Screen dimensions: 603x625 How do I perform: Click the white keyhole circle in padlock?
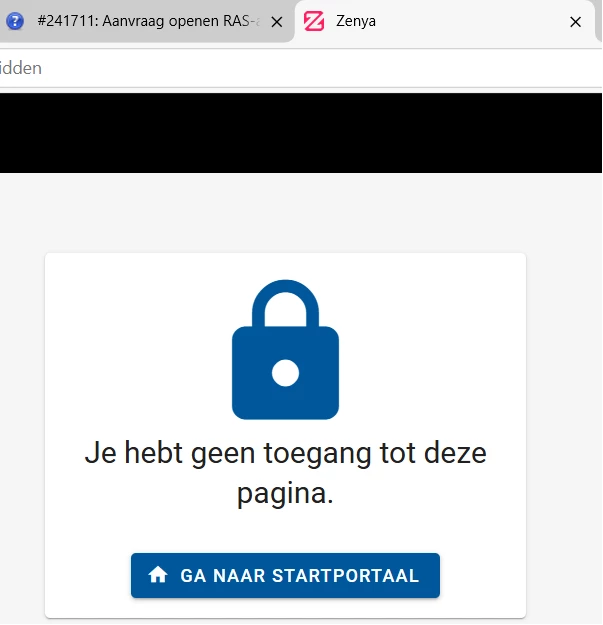[x=285, y=373]
